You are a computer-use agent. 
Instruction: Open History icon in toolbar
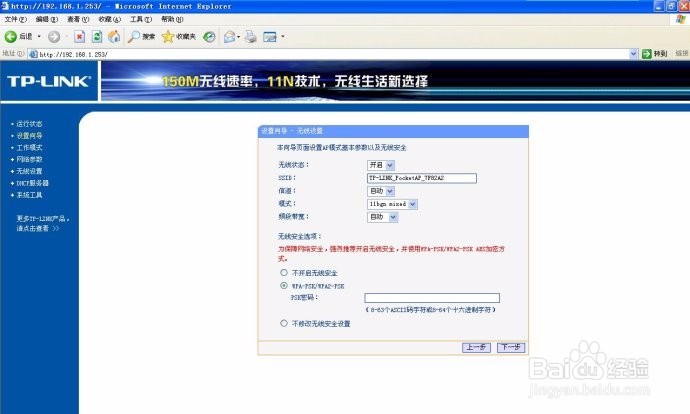click(209, 37)
